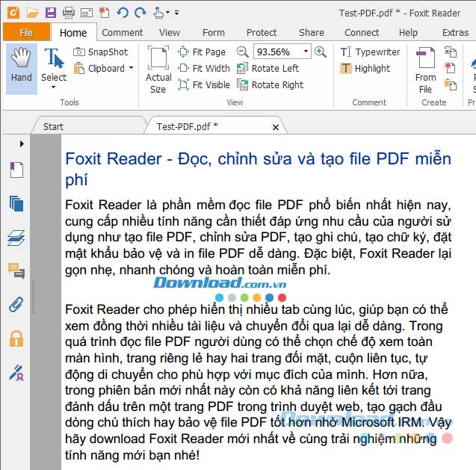Take a SnapShot of the page
The height and width of the screenshot is (470, 476).
[101, 52]
